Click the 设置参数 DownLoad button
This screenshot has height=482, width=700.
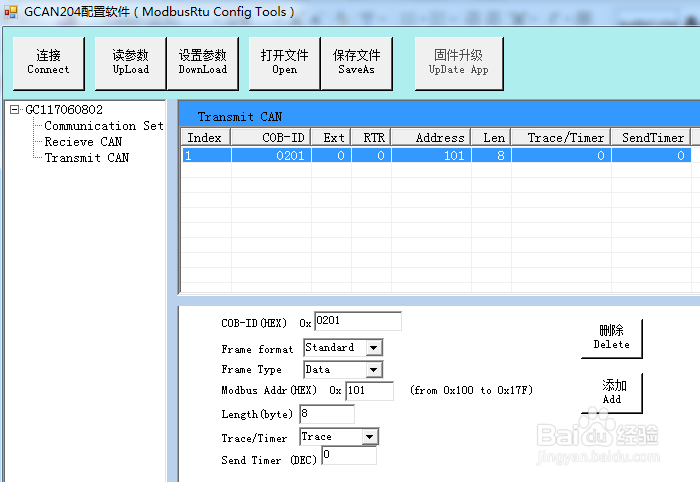tap(203, 63)
